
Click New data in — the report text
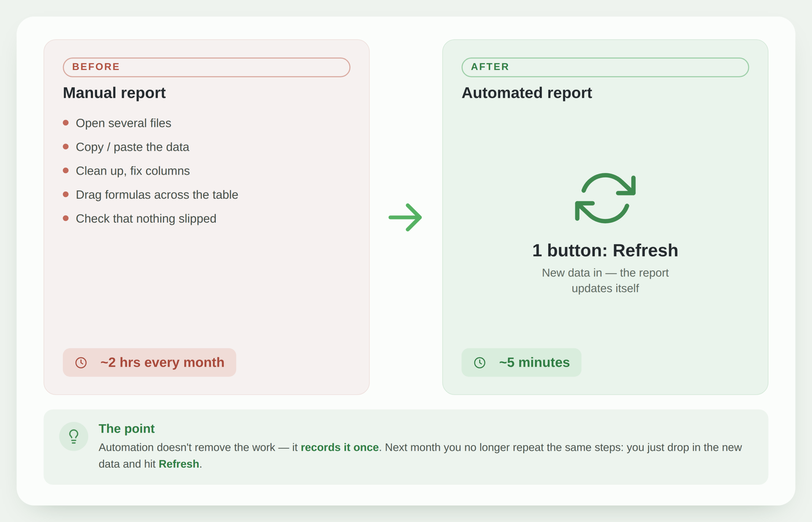[x=605, y=273]
